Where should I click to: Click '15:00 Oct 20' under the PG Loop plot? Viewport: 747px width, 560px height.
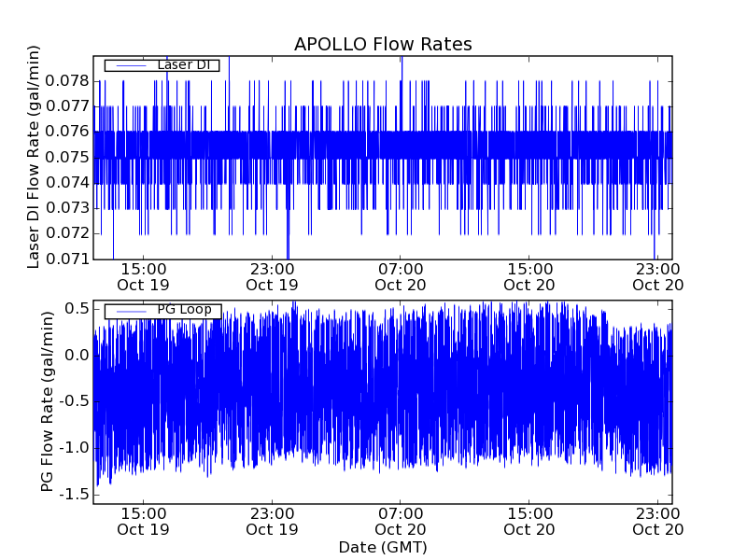(529, 522)
